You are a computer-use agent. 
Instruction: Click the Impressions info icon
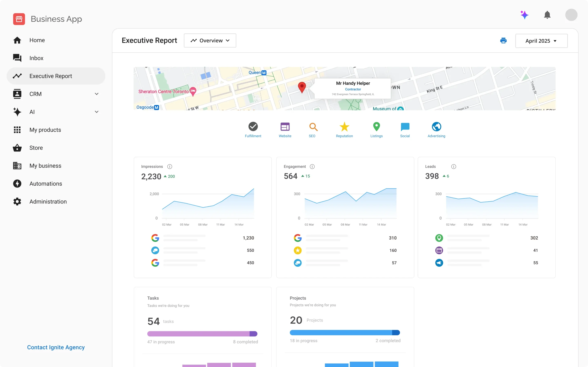[x=169, y=167]
